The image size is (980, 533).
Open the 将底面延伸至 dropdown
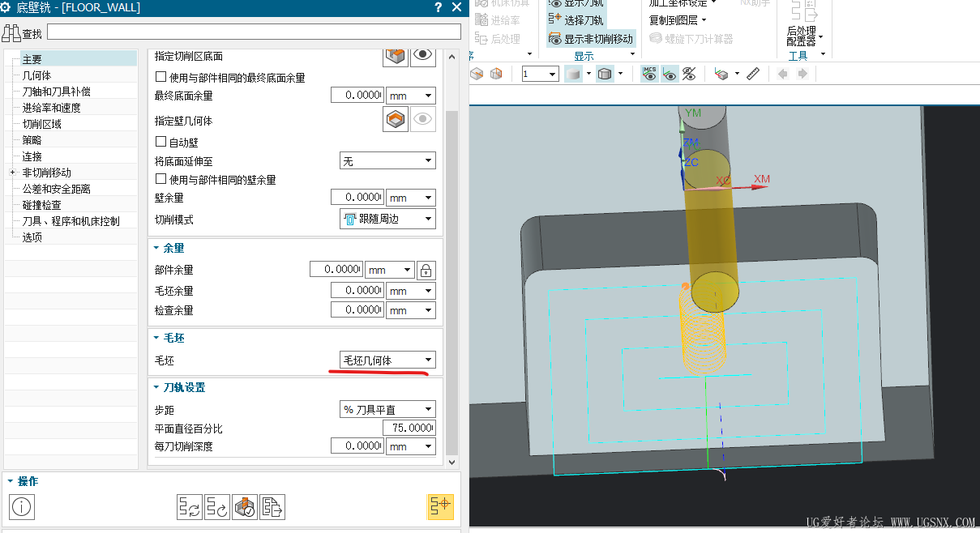[387, 161]
